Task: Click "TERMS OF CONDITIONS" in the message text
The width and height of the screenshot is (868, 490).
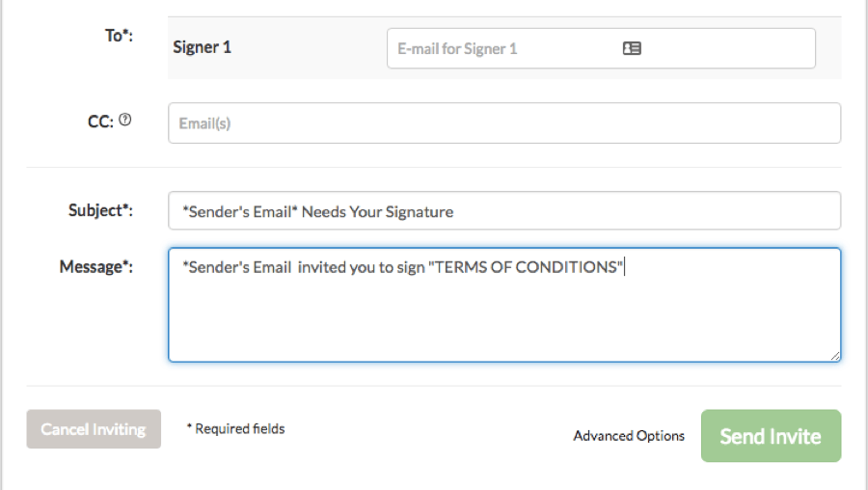Action: (526, 267)
